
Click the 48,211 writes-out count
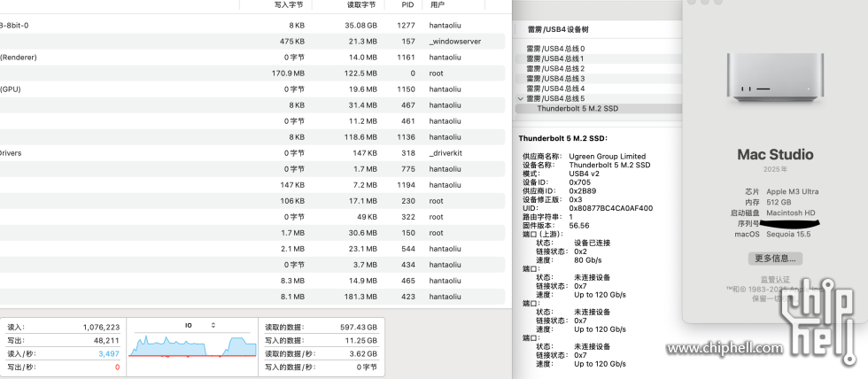[x=105, y=341]
